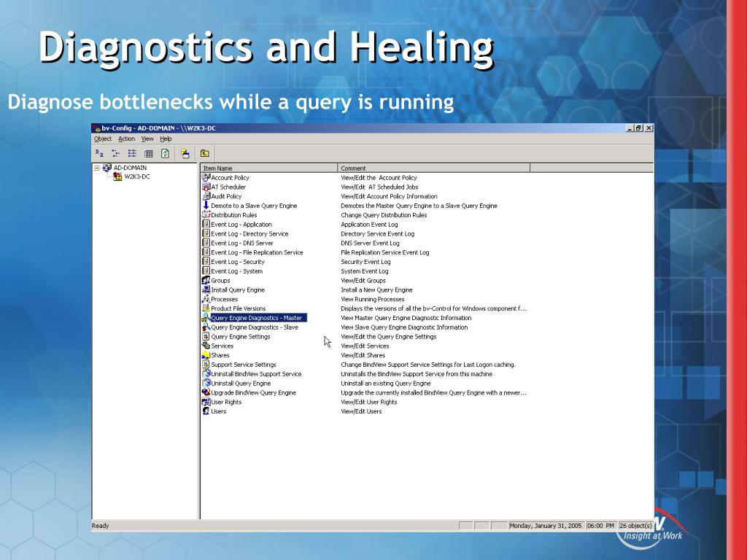Viewport: 747px width, 560px height.
Task: Click comment 'Install a New Query Engine'
Action: (377, 289)
